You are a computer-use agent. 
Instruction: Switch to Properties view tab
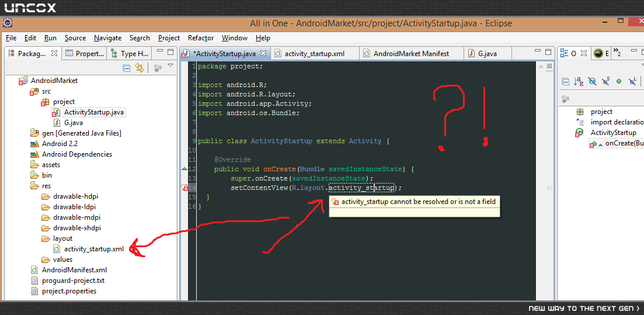[x=84, y=53]
